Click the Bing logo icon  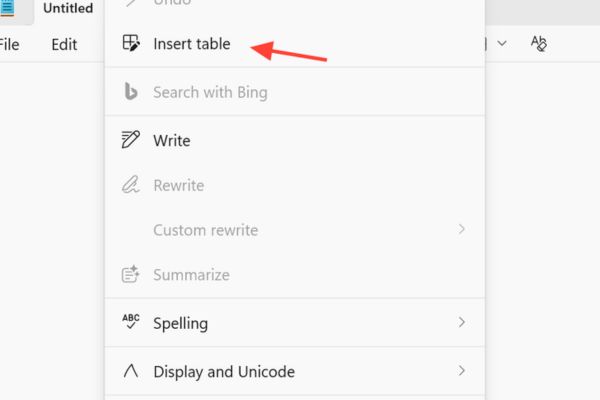[130, 92]
